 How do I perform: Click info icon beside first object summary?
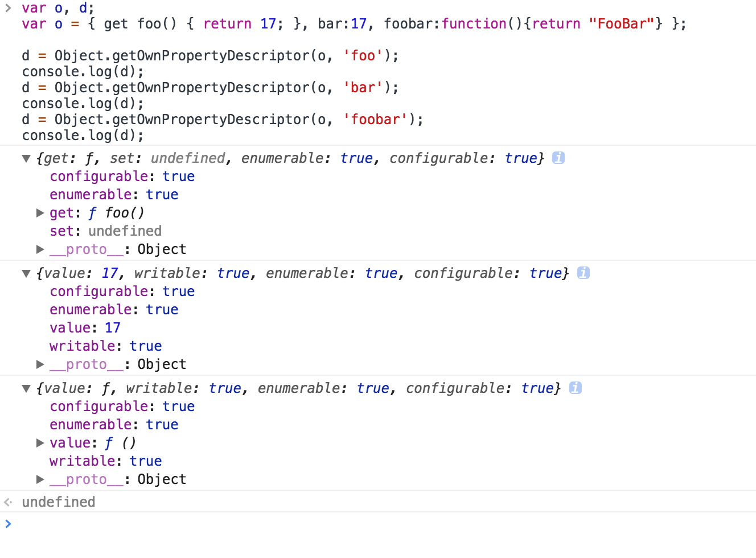click(558, 158)
